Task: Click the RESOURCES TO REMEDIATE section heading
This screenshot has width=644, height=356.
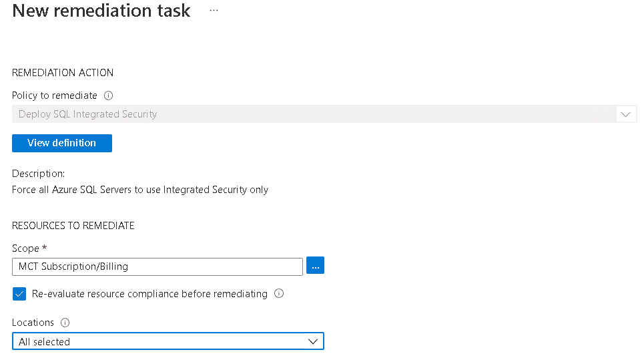Action: pyautogui.click(x=73, y=226)
